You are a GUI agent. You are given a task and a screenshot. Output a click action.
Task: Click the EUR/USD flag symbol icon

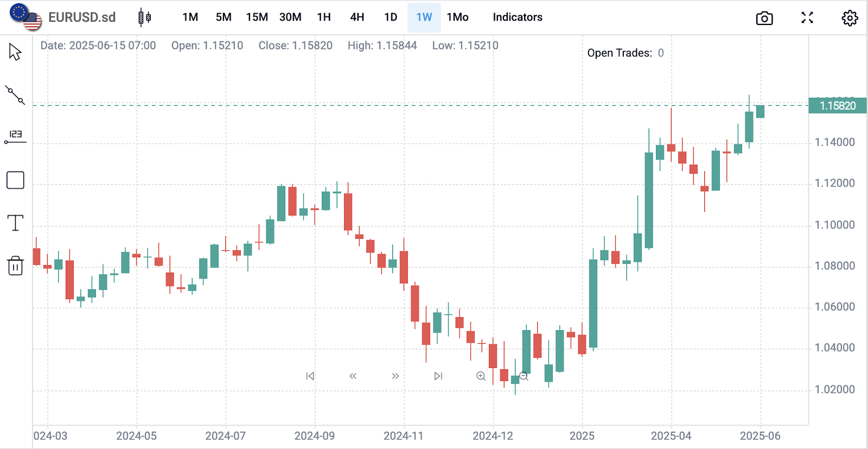point(25,17)
